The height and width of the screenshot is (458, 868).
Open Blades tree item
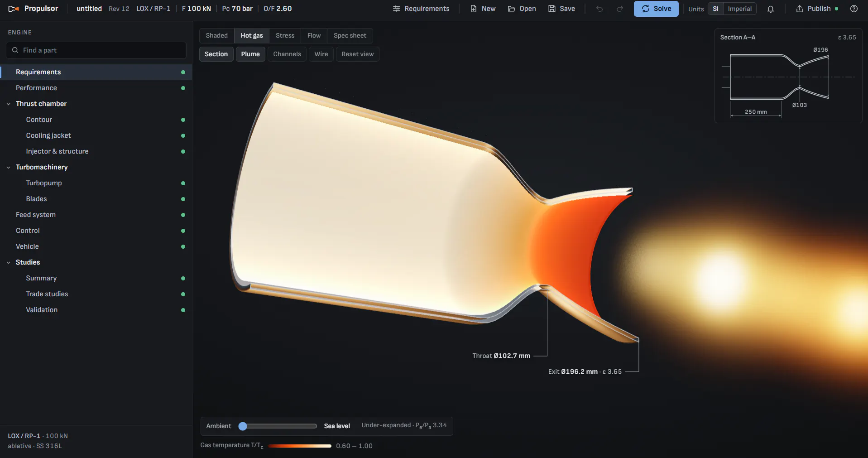[x=96, y=199]
